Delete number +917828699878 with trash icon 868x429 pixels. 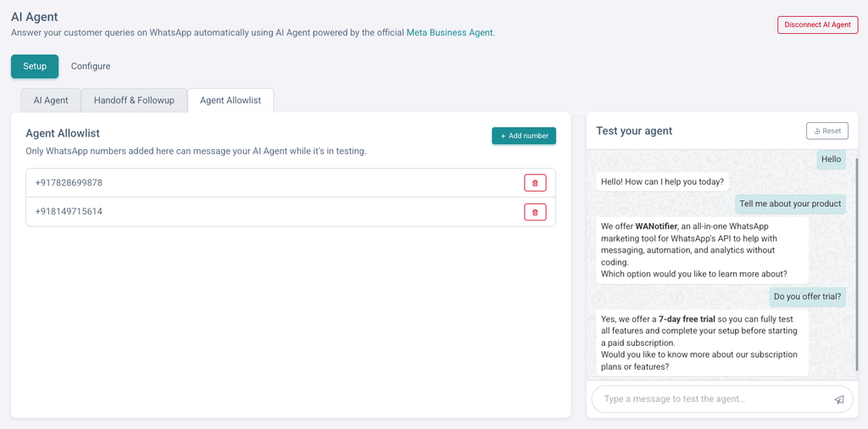tap(535, 182)
